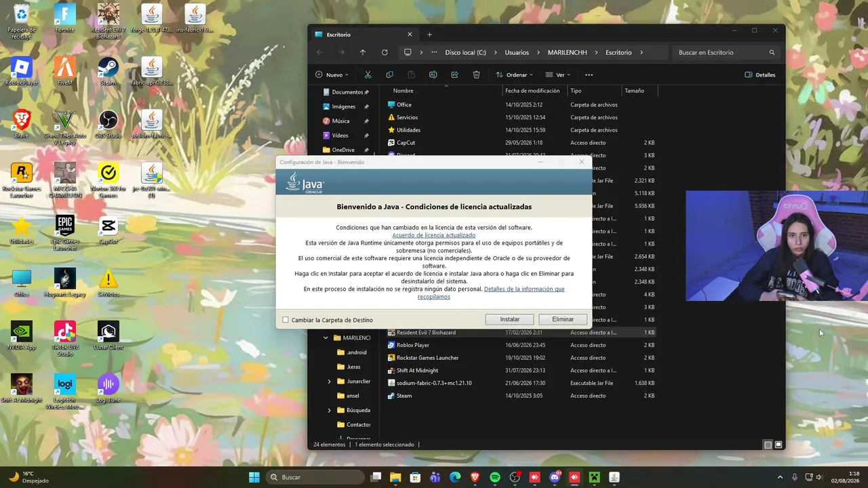Screen dimensions: 868x488
Task: Go up one folder level in Explorer
Action: tap(363, 52)
